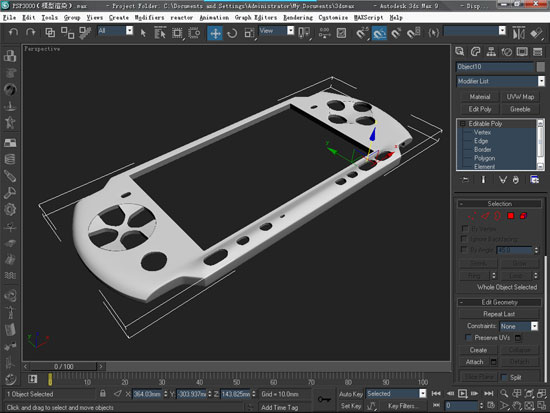The image size is (550, 413).
Task: Toggle absolute/offset transform type-in mode
Action: coord(118,394)
